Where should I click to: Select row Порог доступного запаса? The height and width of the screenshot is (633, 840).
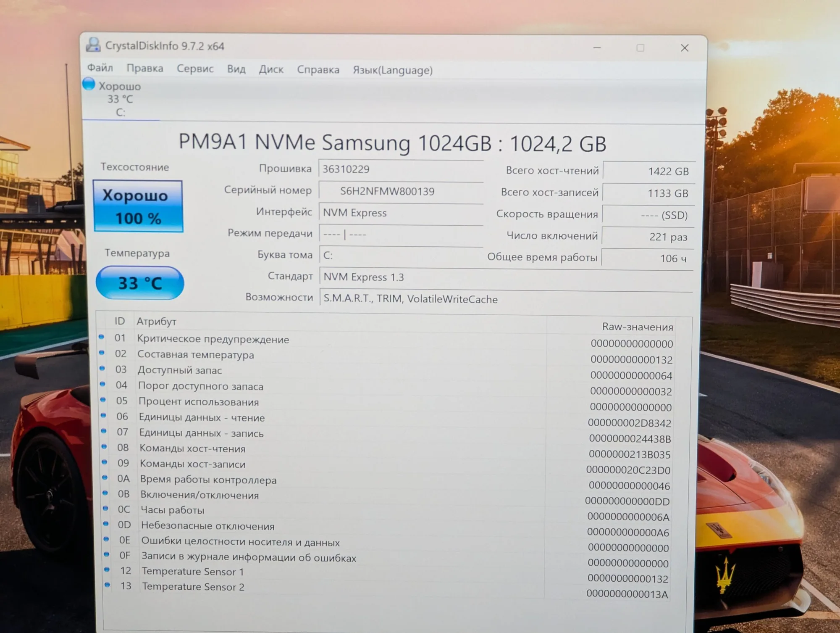[x=386, y=388]
